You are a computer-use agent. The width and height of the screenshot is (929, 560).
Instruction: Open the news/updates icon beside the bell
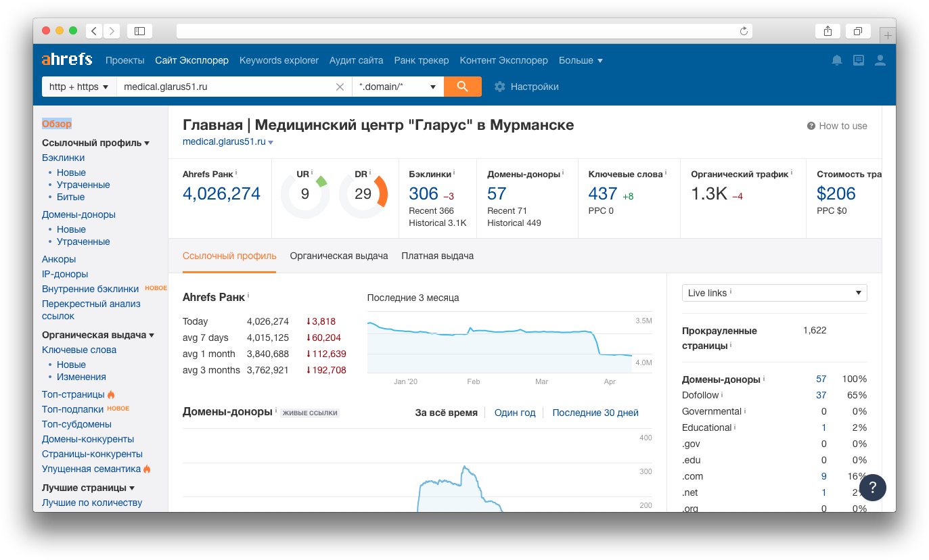[x=859, y=60]
